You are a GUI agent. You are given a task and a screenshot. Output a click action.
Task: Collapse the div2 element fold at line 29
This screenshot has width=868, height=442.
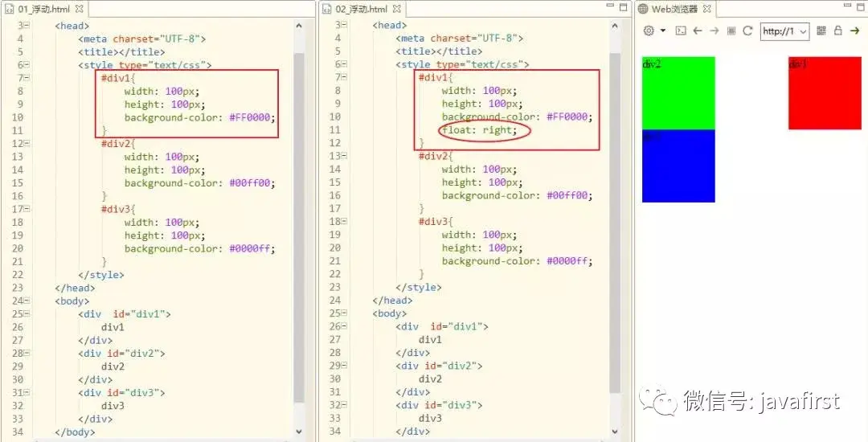pos(344,366)
